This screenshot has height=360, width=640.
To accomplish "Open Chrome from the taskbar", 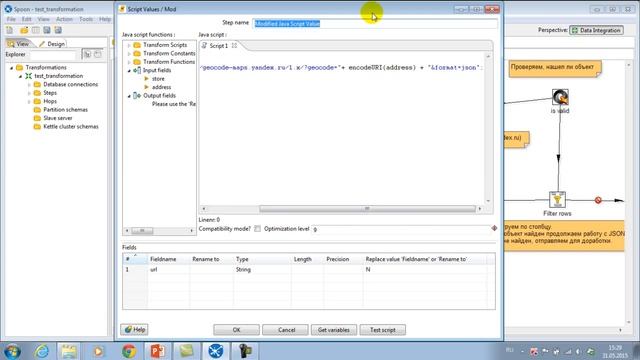I will tap(129, 351).
